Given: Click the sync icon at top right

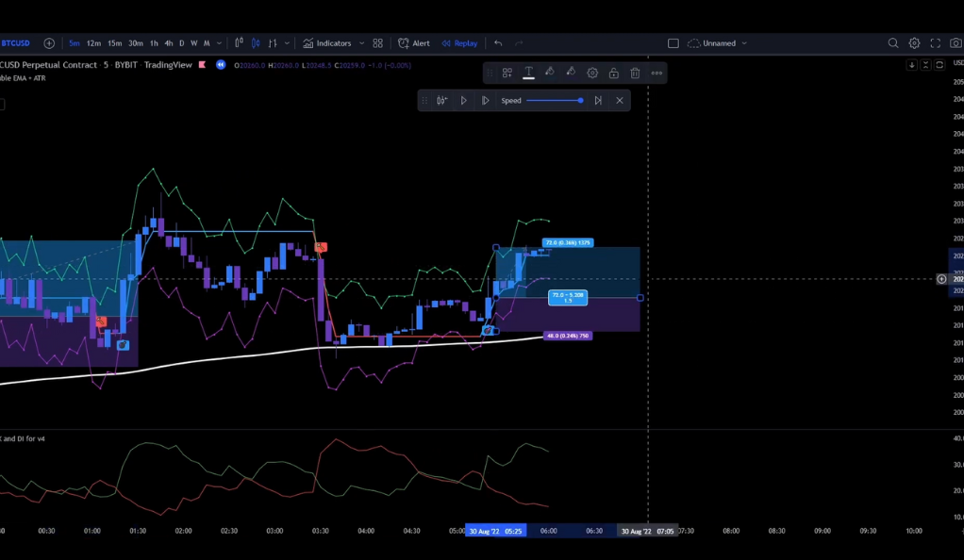Looking at the screenshot, I should (x=939, y=64).
